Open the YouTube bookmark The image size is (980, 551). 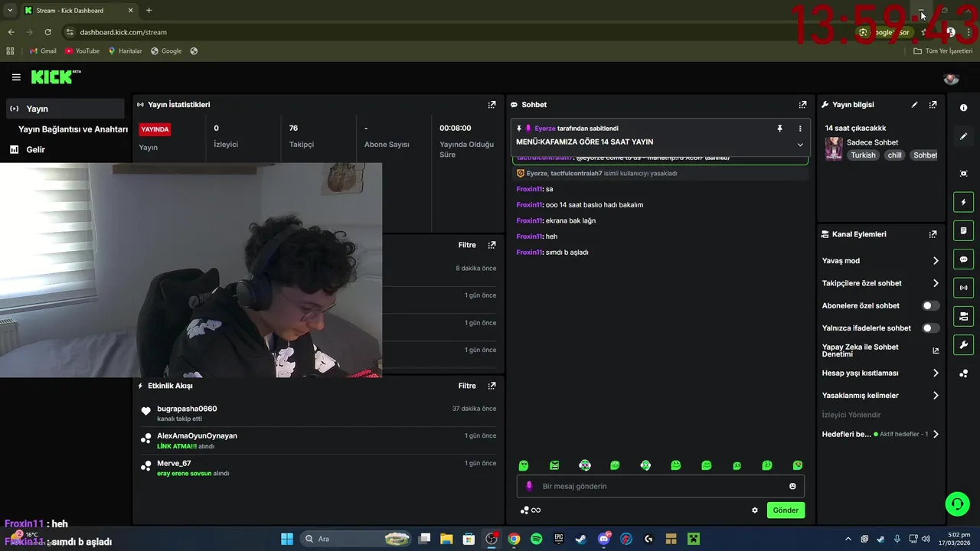click(83, 51)
